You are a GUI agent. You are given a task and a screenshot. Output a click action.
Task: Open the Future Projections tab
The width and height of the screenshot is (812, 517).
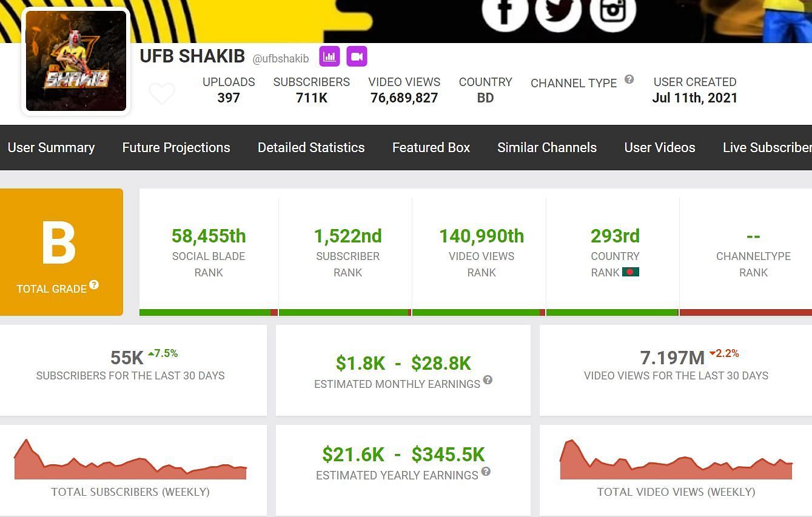(x=176, y=147)
